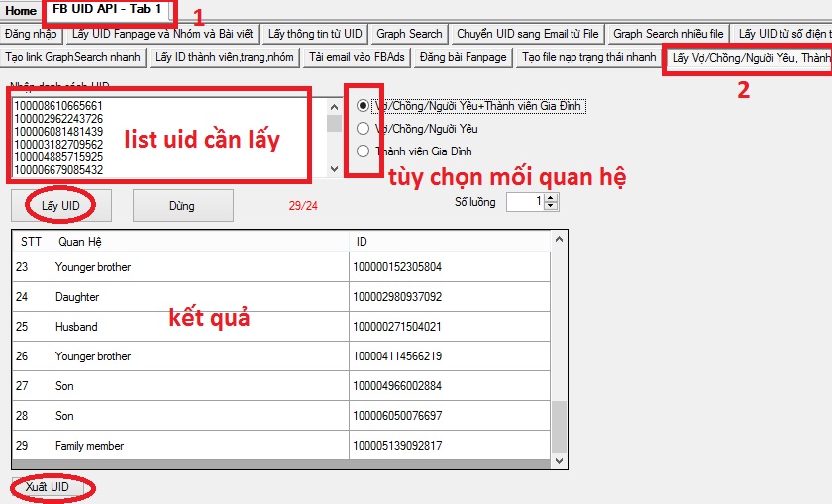Click the Quan Hệ column header
The height and width of the screenshot is (504, 832).
[200, 242]
